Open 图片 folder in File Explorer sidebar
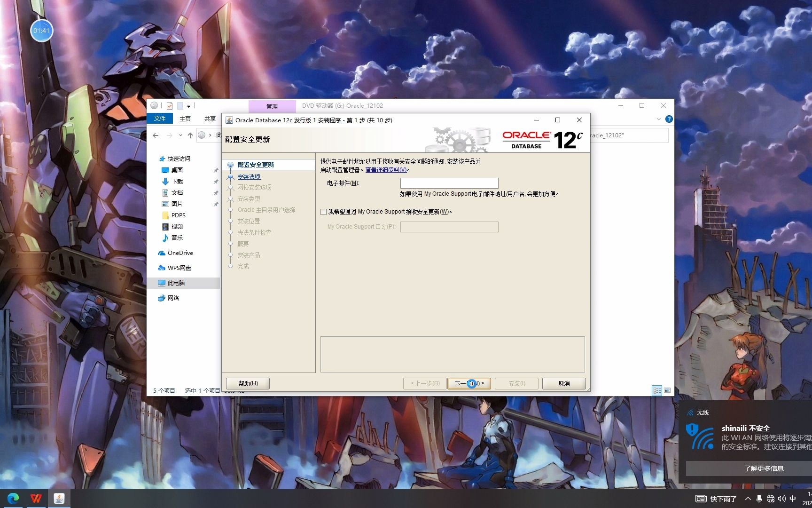Image resolution: width=812 pixels, height=508 pixels. [x=177, y=204]
